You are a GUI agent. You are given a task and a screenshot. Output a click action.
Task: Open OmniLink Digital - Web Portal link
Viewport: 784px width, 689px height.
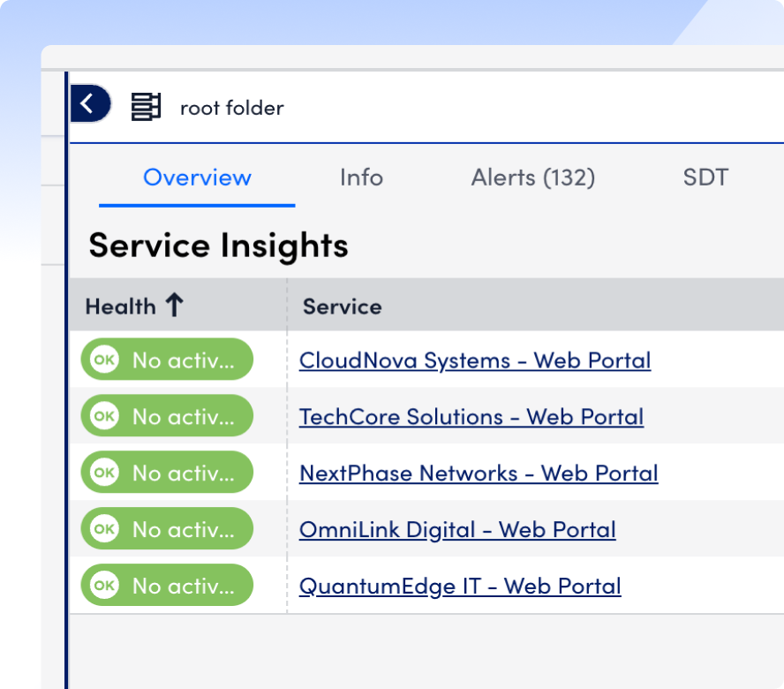(457, 530)
